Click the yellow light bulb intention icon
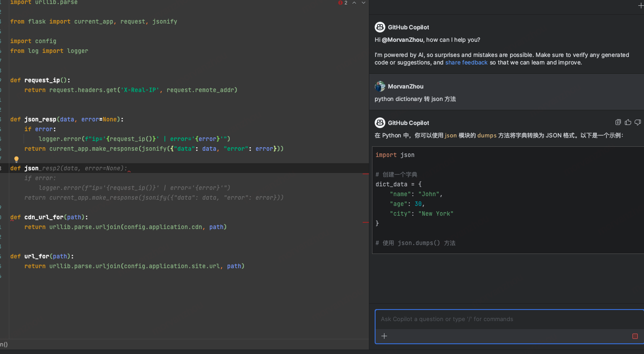The image size is (644, 354). coord(16,159)
